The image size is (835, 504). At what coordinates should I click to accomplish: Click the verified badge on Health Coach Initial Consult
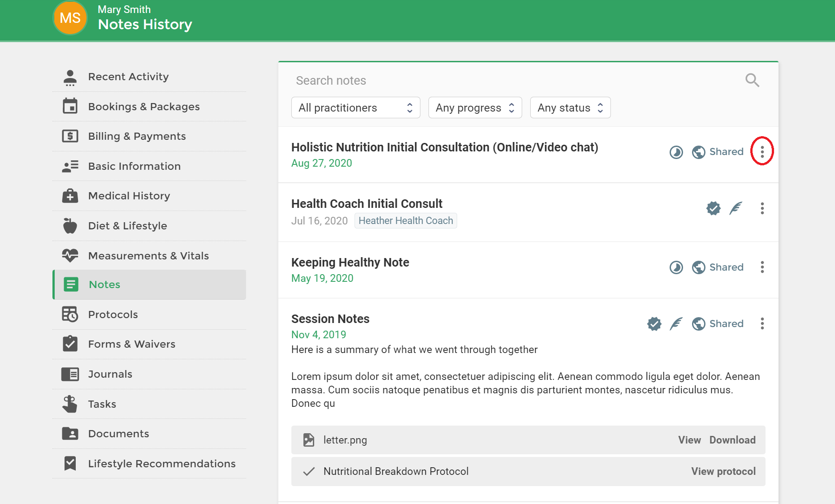point(714,208)
